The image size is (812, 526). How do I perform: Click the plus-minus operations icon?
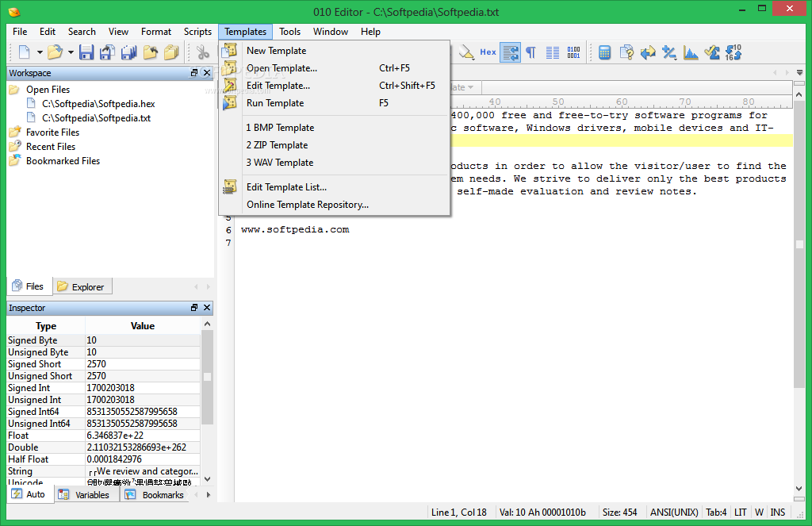pyautogui.click(x=669, y=52)
